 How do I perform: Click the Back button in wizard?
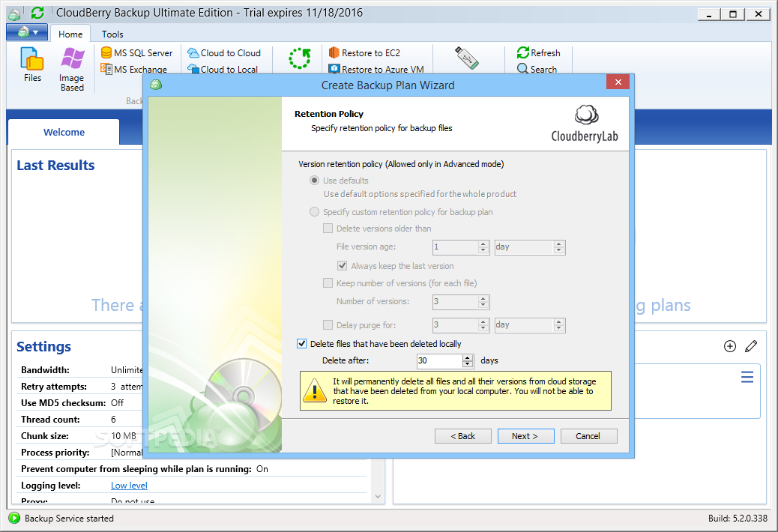click(463, 436)
